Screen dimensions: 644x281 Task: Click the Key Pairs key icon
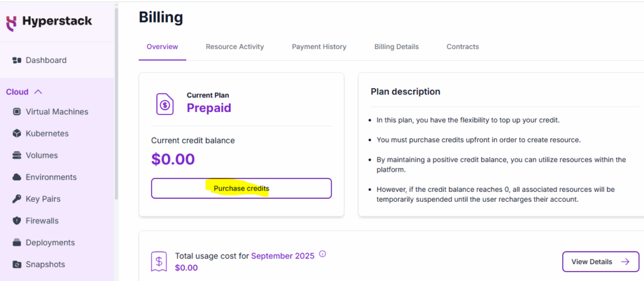17,199
